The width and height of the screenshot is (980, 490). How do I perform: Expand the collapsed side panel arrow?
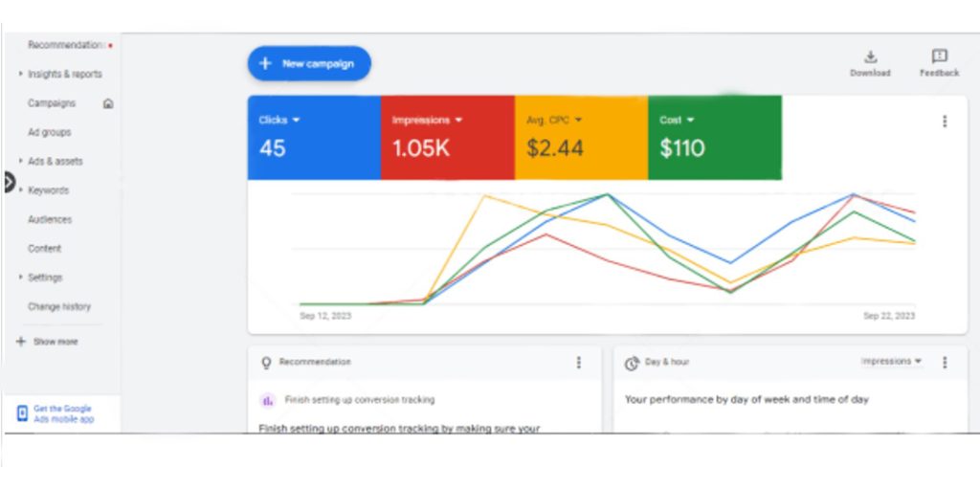(9, 182)
